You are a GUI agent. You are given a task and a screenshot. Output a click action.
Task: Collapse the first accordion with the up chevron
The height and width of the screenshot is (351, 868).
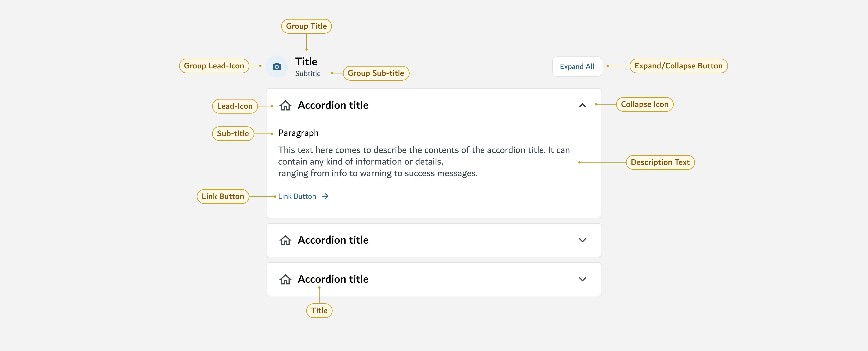582,105
